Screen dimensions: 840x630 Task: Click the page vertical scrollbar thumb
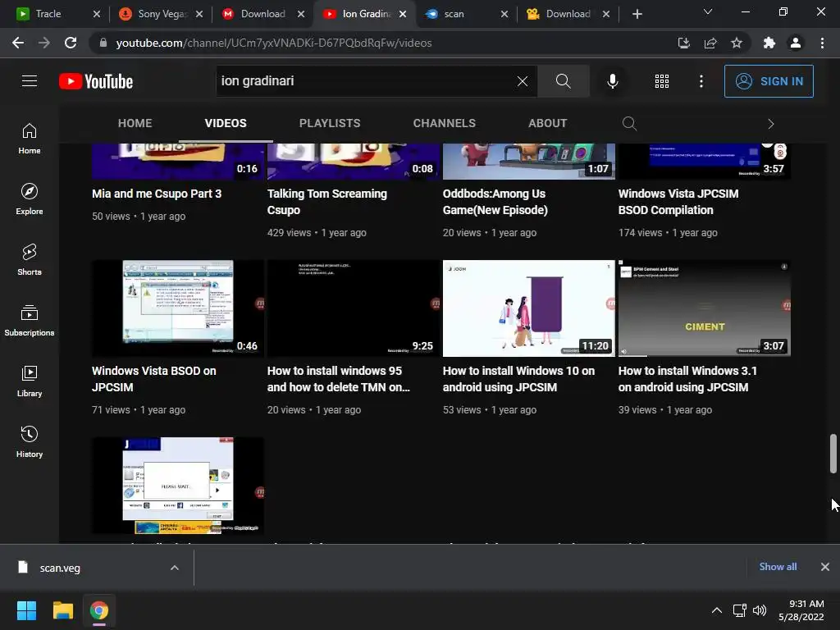[x=833, y=454]
